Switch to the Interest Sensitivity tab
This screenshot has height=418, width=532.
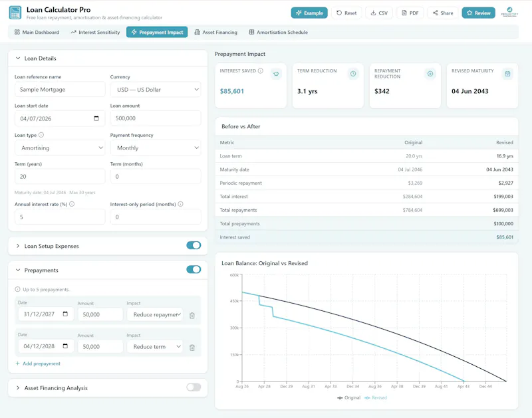click(x=95, y=32)
